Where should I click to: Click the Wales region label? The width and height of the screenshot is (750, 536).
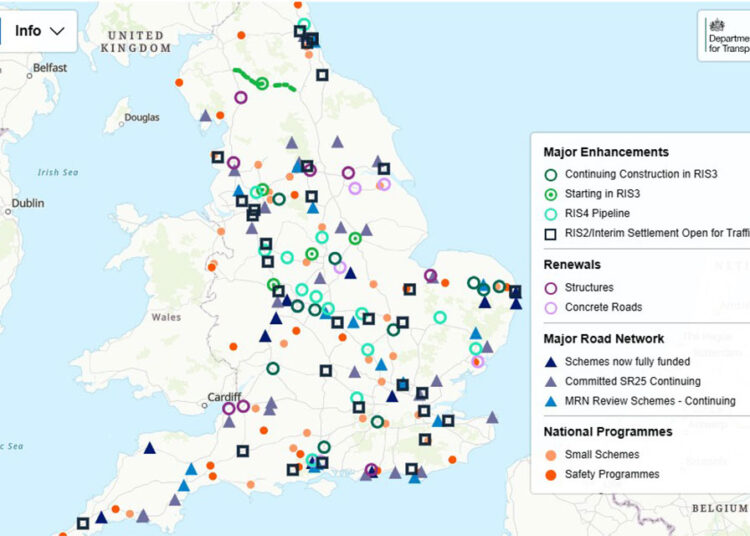point(166,317)
